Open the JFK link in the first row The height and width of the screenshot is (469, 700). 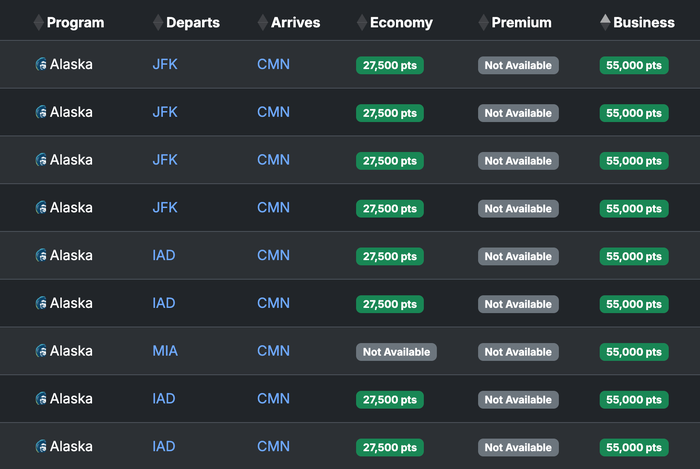click(165, 64)
